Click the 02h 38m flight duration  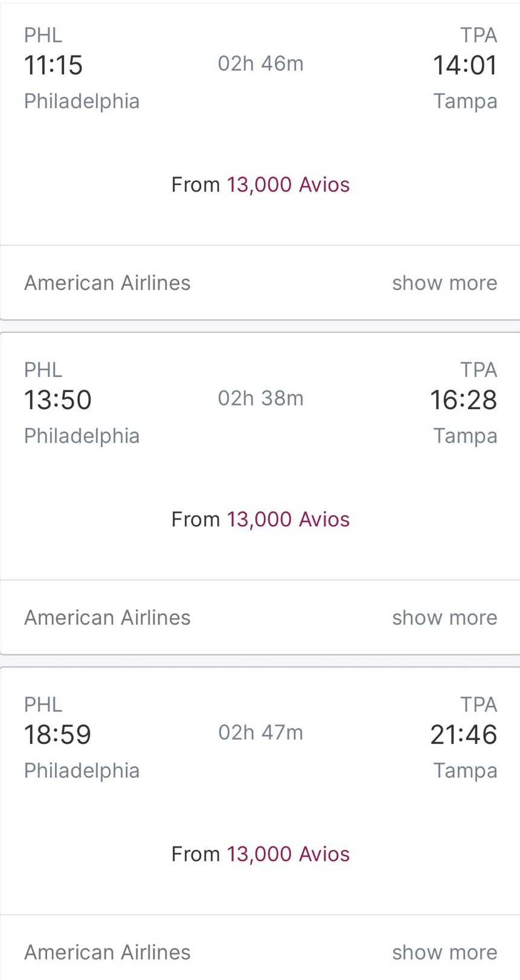(260, 398)
